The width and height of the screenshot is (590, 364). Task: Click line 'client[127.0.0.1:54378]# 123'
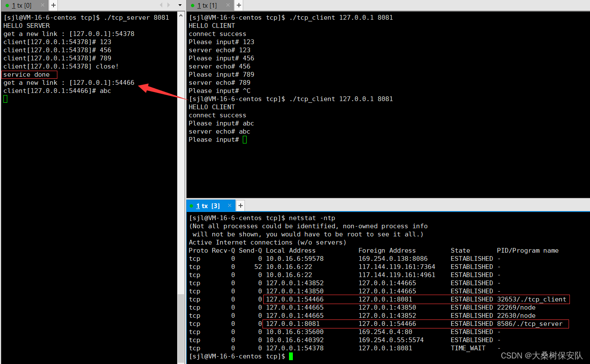click(57, 42)
